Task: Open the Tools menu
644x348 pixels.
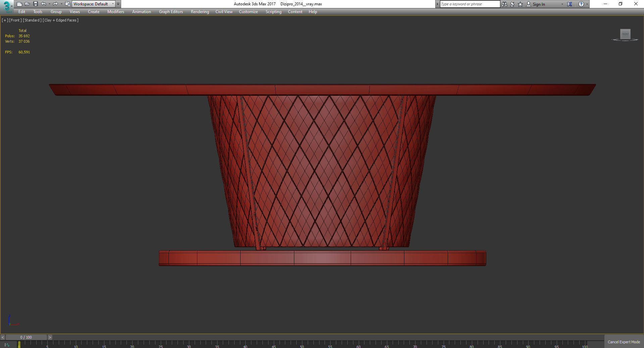Action: [x=38, y=12]
